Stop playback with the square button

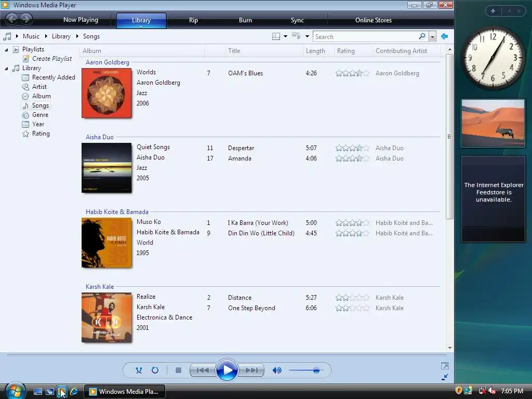point(178,370)
